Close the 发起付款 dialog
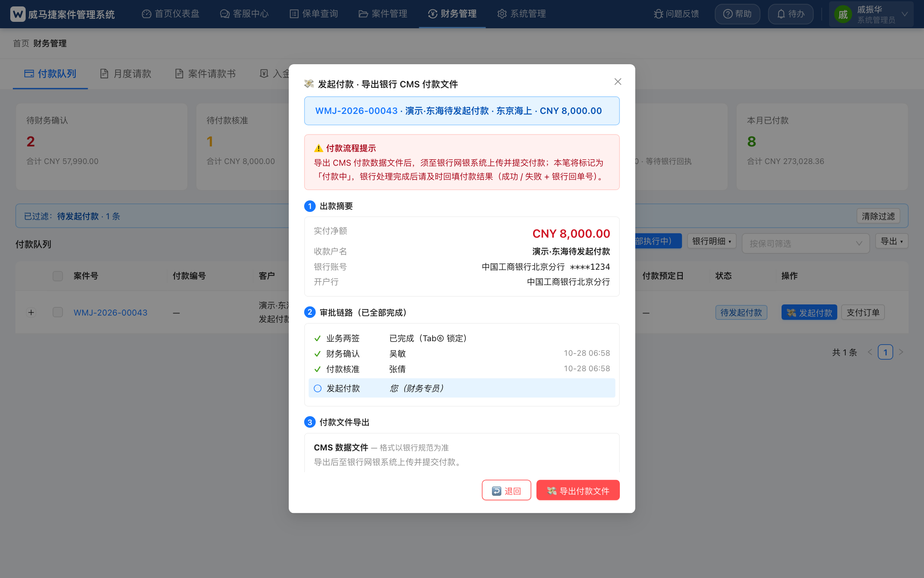Viewport: 924px width, 578px height. pyautogui.click(x=618, y=81)
